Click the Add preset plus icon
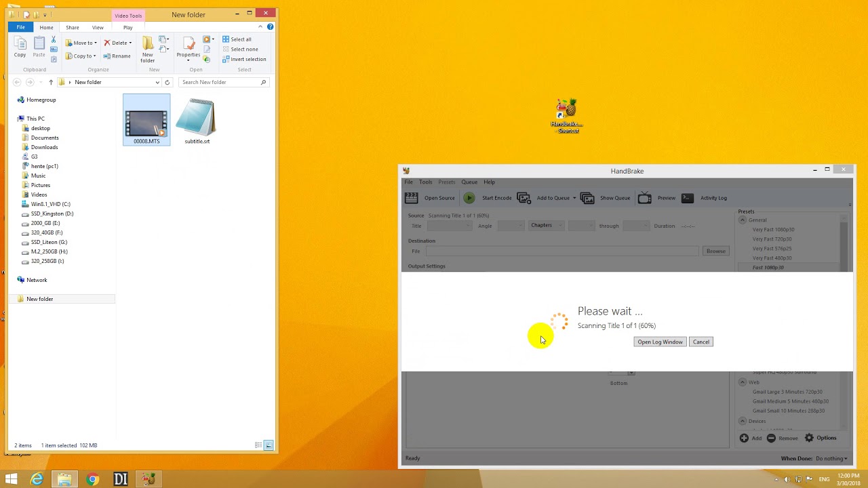Image resolution: width=868 pixels, height=488 pixels. point(744,438)
